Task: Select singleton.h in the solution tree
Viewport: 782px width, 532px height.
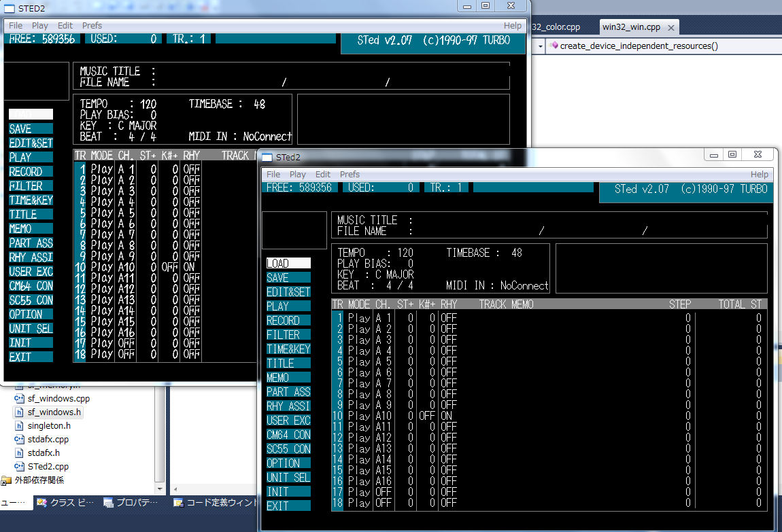Action: click(x=49, y=426)
